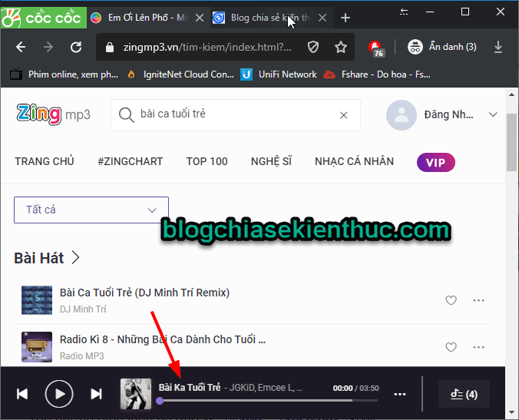
Task: Open the Phim online bookmark
Action: tap(64, 74)
